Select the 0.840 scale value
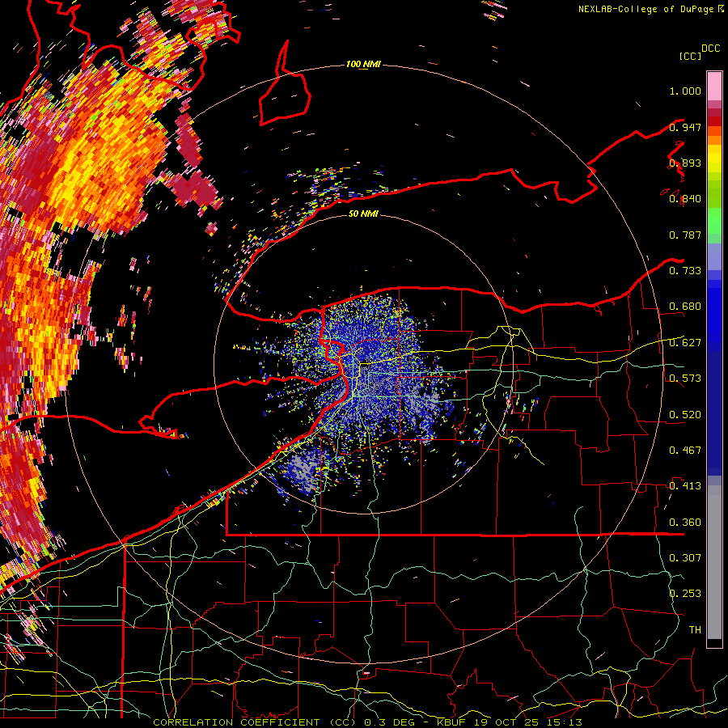This screenshot has height=728, width=728. (685, 199)
